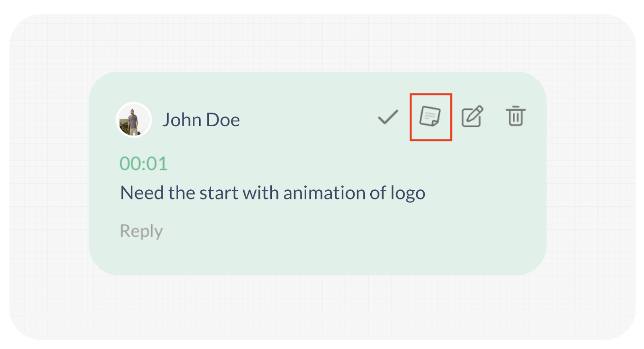Open John Doe's profile picture

(x=134, y=120)
